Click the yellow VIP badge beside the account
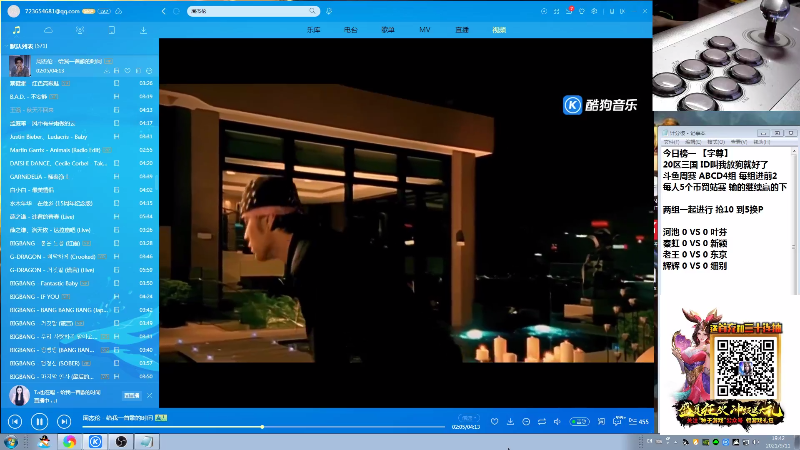The image size is (800, 450). click(x=89, y=11)
